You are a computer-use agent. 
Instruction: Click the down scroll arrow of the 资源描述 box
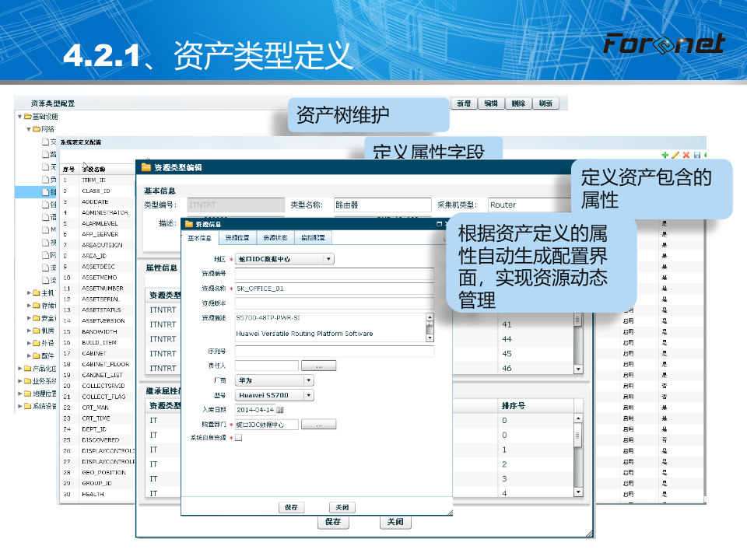(x=430, y=338)
